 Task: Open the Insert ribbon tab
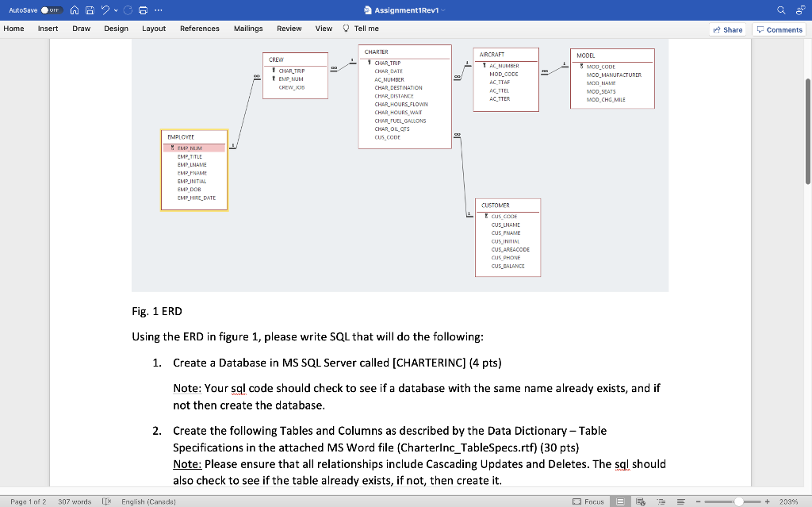tap(48, 29)
